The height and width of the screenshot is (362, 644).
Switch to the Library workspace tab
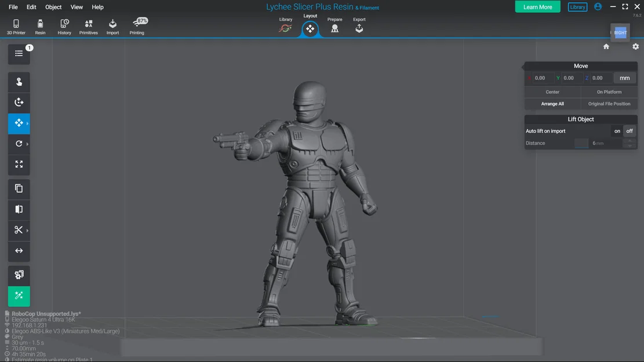tap(285, 25)
